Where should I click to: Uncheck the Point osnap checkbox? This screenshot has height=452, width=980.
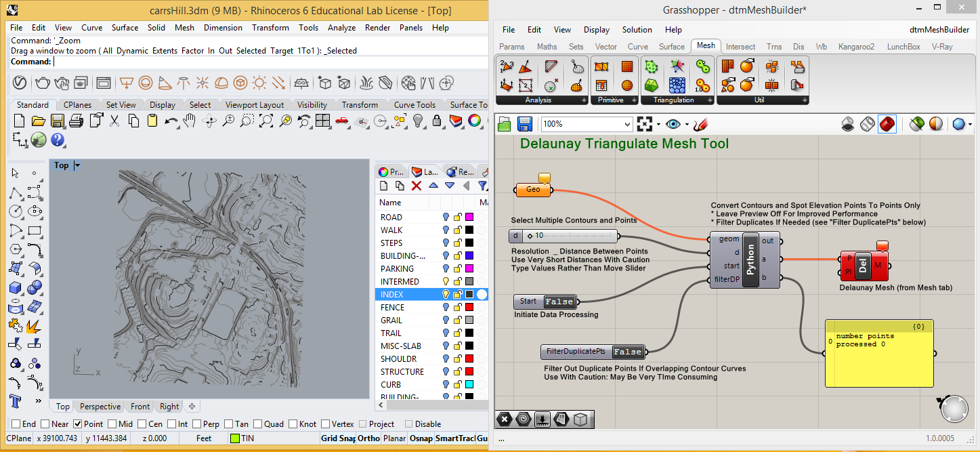click(x=77, y=424)
